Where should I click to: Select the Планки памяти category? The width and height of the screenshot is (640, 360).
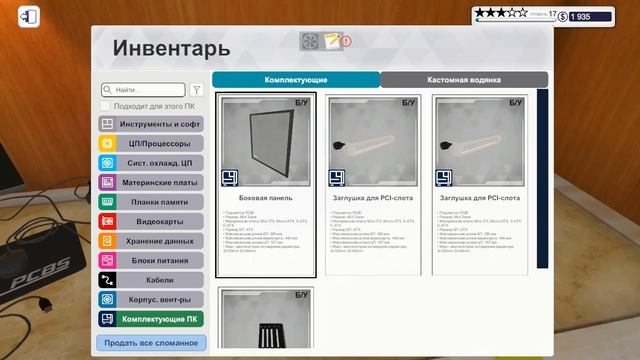tap(151, 202)
